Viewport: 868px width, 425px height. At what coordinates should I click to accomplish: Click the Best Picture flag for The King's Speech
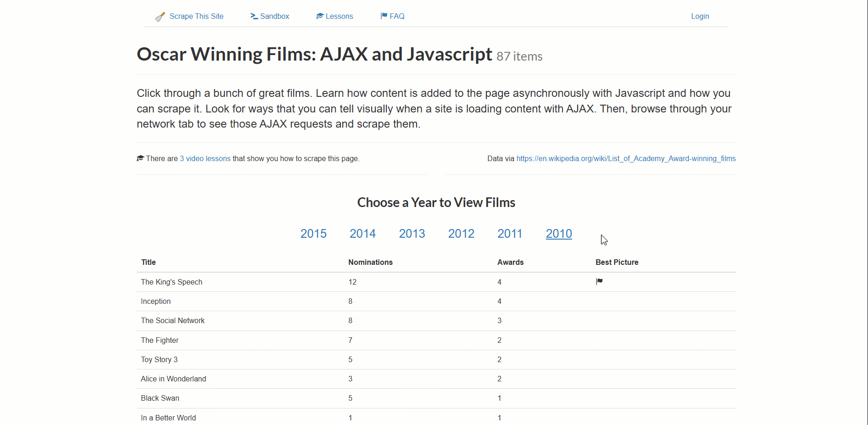(599, 281)
